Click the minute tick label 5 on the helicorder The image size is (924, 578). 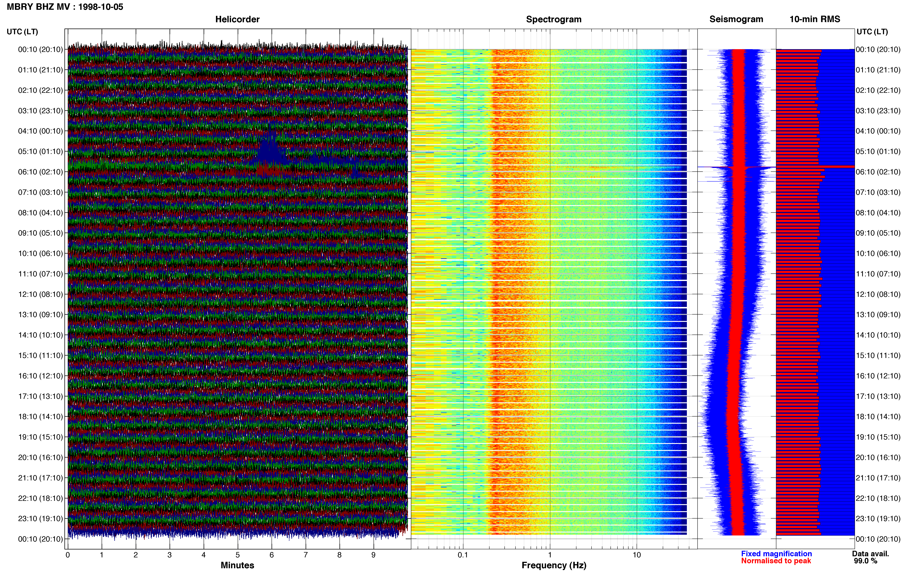point(238,555)
